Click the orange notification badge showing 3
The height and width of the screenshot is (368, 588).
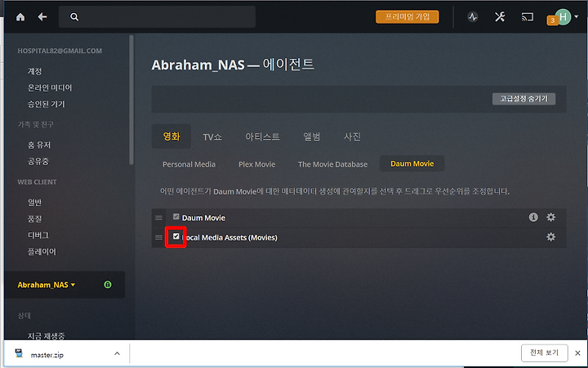click(552, 20)
